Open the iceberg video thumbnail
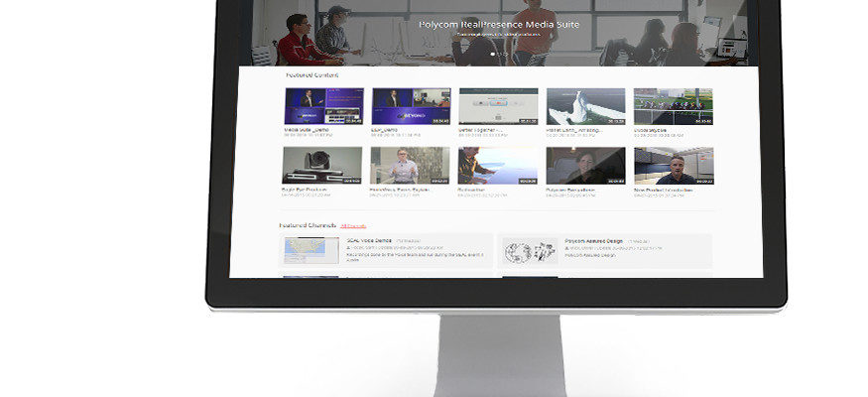The height and width of the screenshot is (397, 868). [x=585, y=106]
